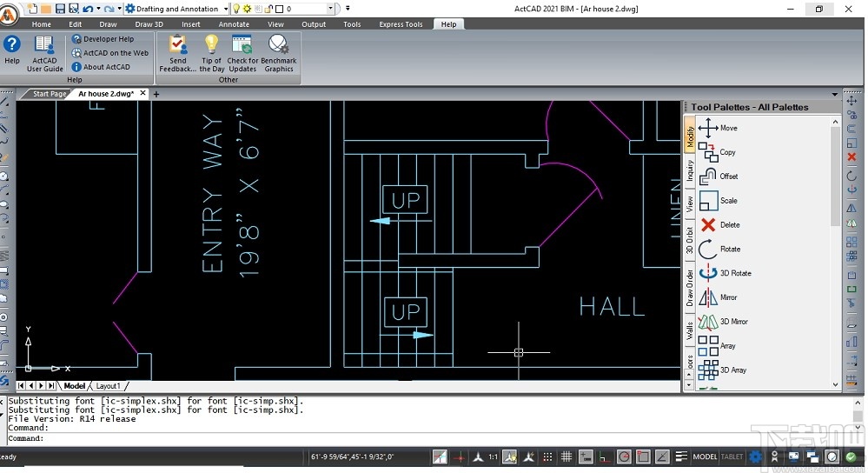Switch to the Express Tools tab
Viewport: 868px width, 473px height.
click(x=401, y=24)
